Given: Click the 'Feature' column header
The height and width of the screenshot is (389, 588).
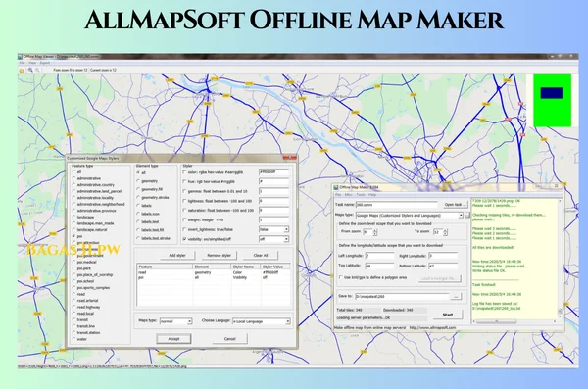Looking at the screenshot, I should (165, 267).
